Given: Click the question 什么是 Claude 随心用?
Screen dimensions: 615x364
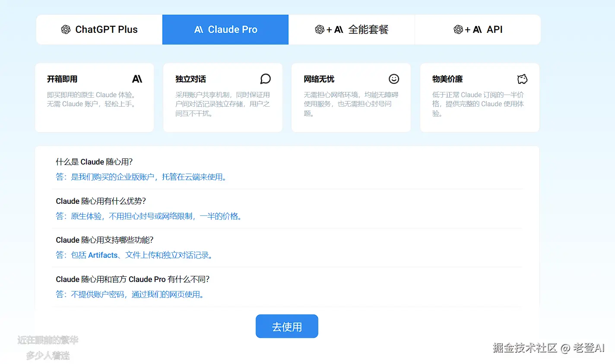Looking at the screenshot, I should [94, 162].
